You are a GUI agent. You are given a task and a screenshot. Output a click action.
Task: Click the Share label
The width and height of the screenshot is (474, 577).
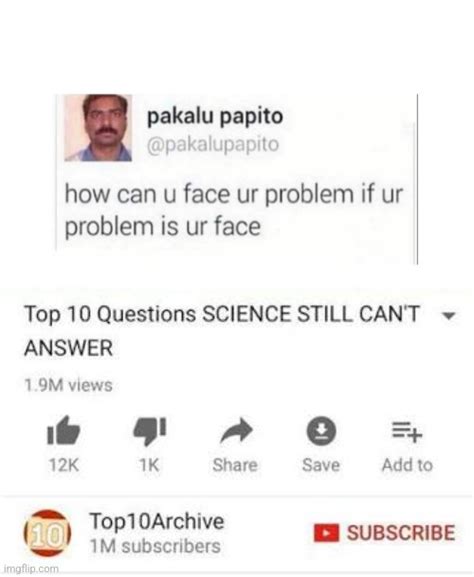click(x=235, y=465)
